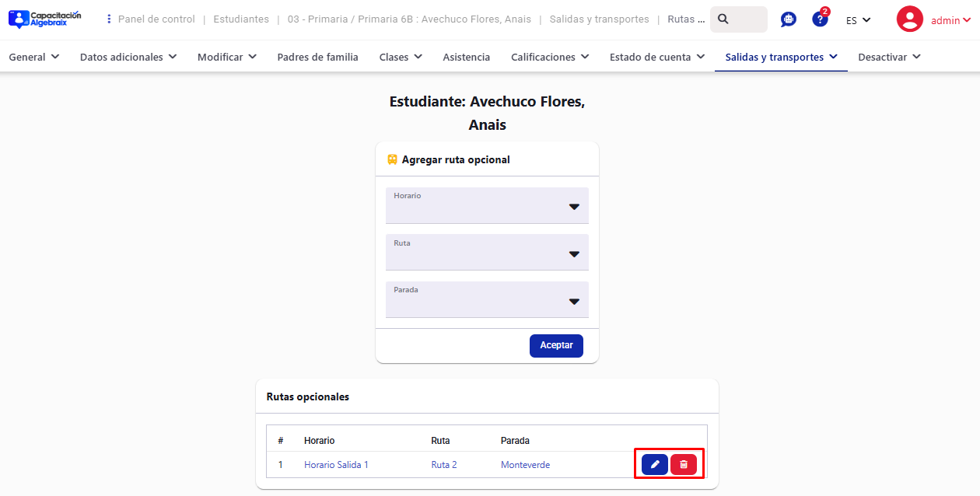Open the ES language selector
This screenshot has height=496, width=980.
click(x=858, y=20)
